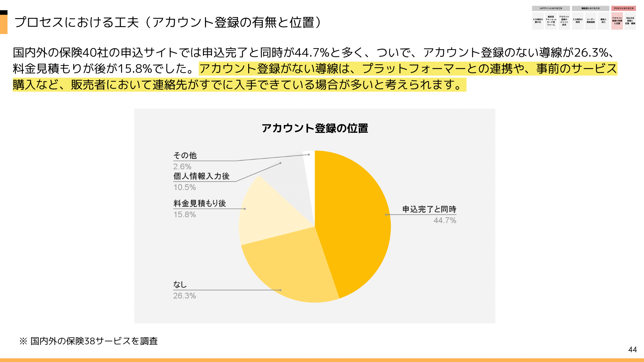Select アカウント登録のメリット訴求 navigation box
644x362 pixels.
click(564, 21)
